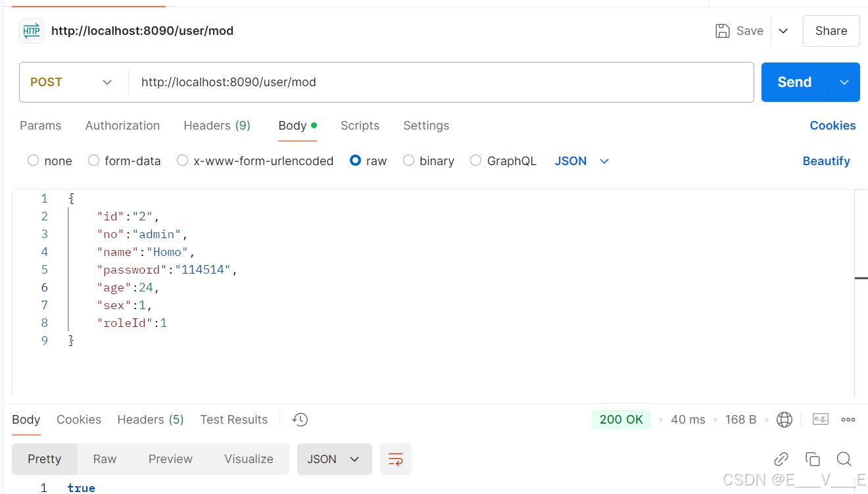
Task: Select the none body type radio
Action: pos(33,161)
